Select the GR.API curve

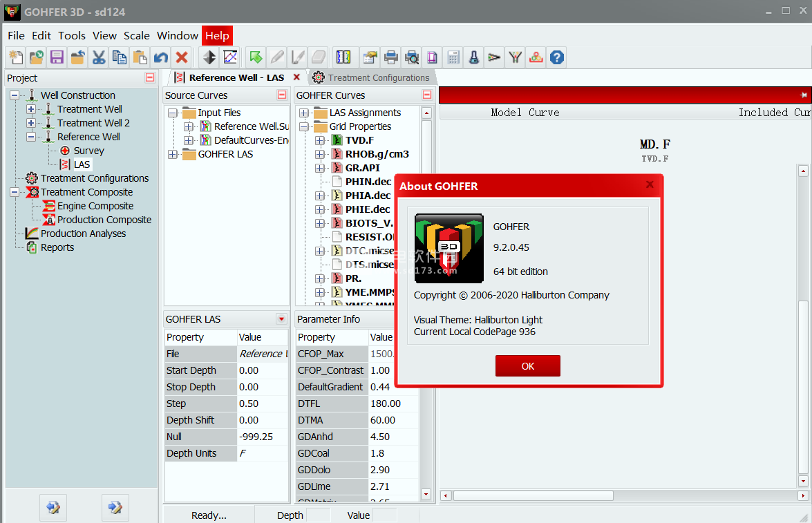(x=363, y=169)
